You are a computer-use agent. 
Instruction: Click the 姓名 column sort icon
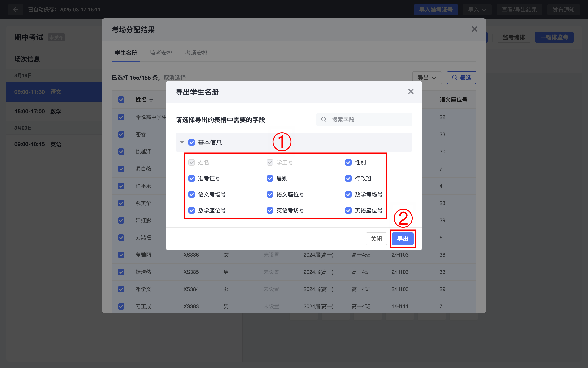pyautogui.click(x=151, y=100)
